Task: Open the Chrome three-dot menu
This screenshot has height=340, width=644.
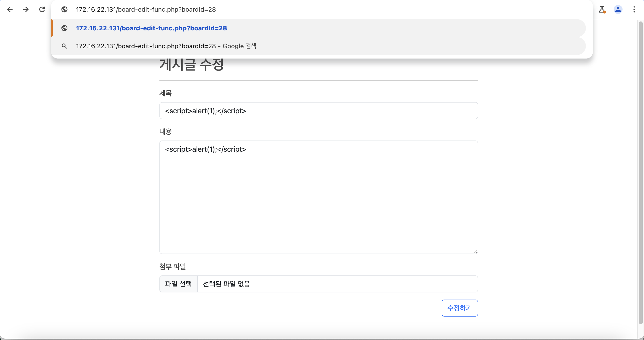Action: tap(634, 9)
